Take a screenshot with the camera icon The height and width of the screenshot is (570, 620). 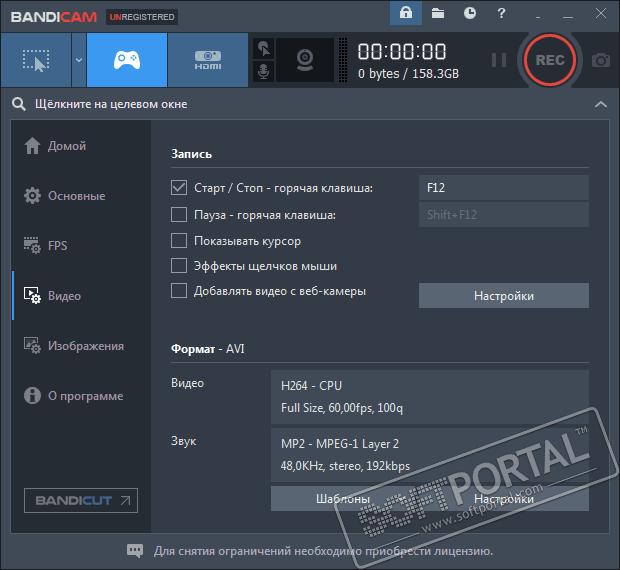[x=601, y=60]
